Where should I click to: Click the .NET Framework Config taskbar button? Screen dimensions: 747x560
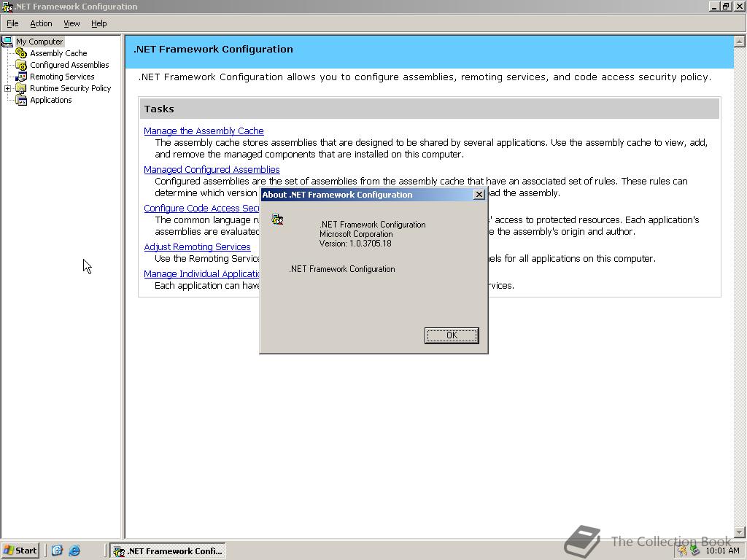(168, 551)
